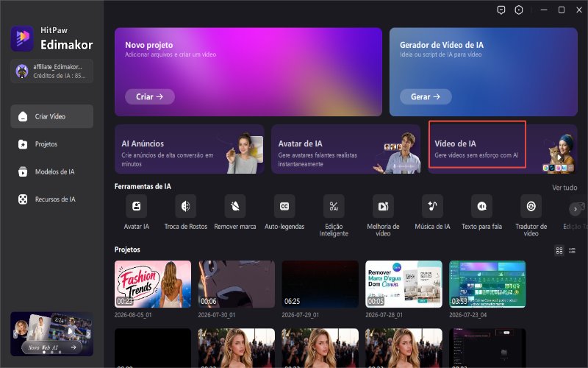Click the Música de IA icon
This screenshot has height=368, width=588.
(432, 206)
